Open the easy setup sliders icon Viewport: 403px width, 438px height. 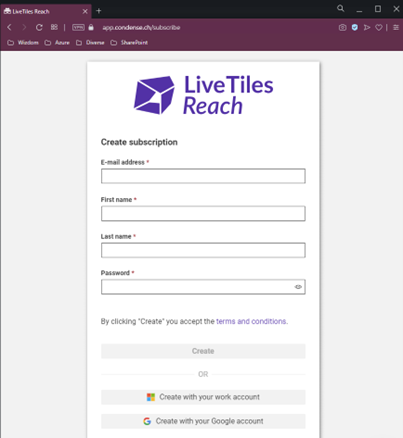click(396, 27)
